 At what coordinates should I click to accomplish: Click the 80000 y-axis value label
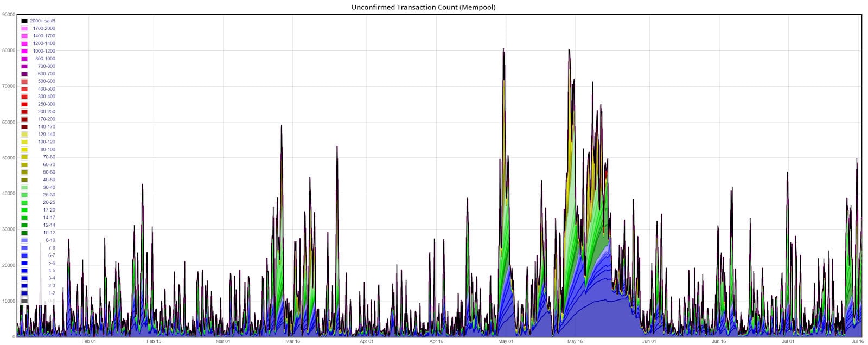click(8, 50)
